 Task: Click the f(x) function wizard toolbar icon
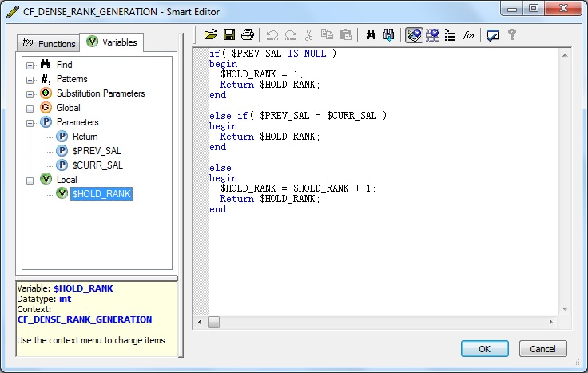click(x=468, y=35)
